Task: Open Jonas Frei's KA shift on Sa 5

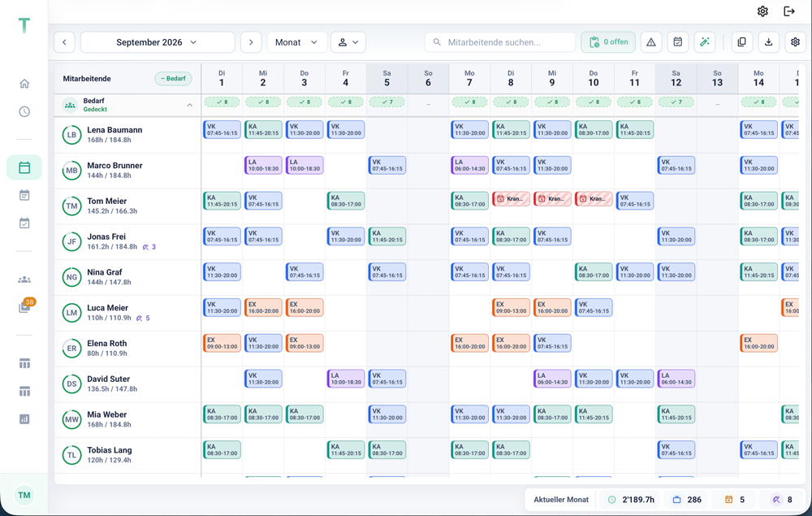Action: coord(387,236)
